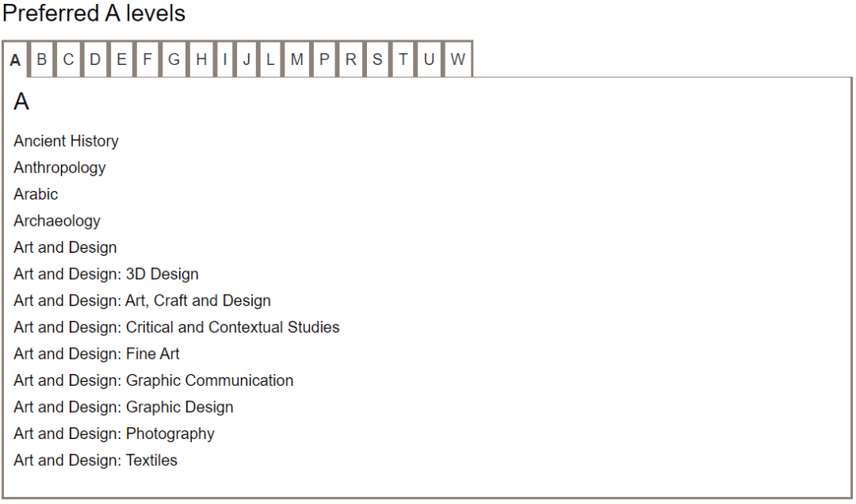The height and width of the screenshot is (504, 856).
Task: Pick the Arabic A level
Action: pyautogui.click(x=36, y=194)
